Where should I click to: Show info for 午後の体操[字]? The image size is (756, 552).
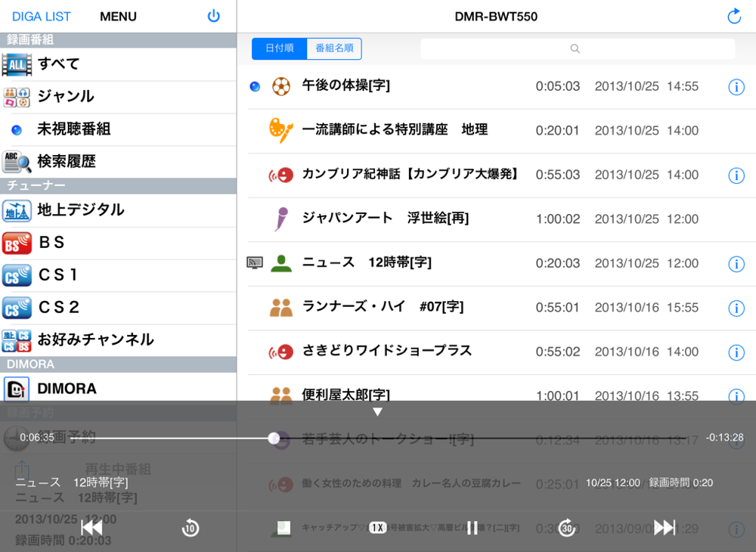pyautogui.click(x=736, y=87)
